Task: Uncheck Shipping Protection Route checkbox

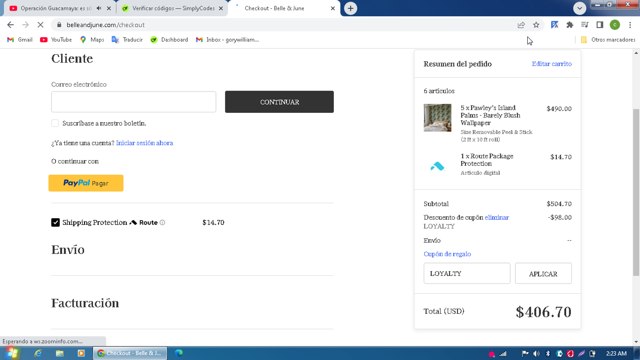Action: point(56,222)
